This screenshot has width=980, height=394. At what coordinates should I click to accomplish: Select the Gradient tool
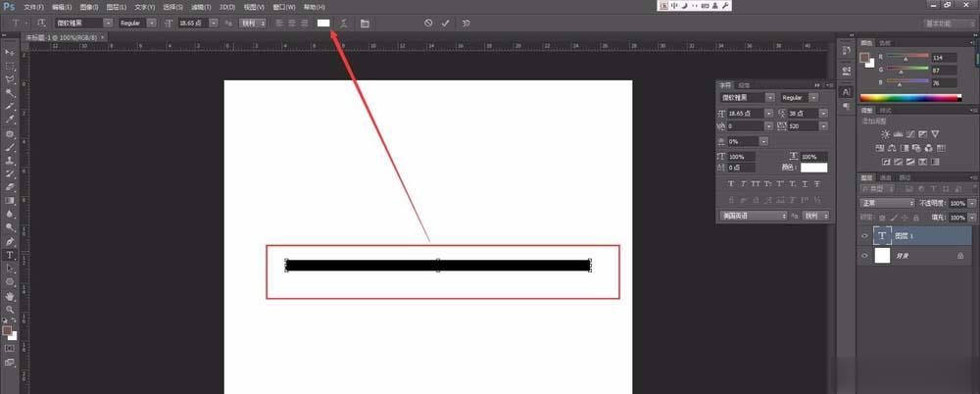pos(10,201)
